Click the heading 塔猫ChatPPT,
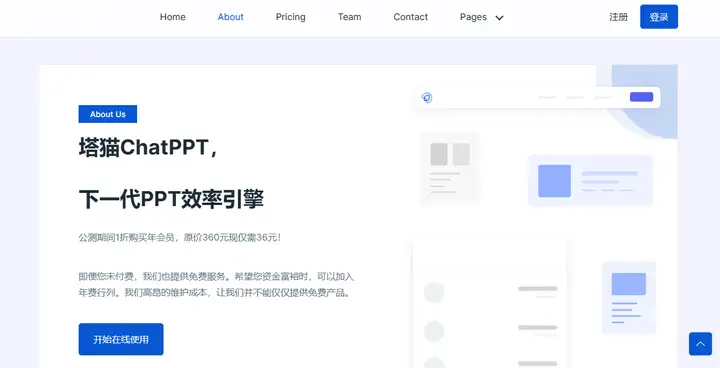Viewport: 720px width, 368px height. click(x=148, y=147)
